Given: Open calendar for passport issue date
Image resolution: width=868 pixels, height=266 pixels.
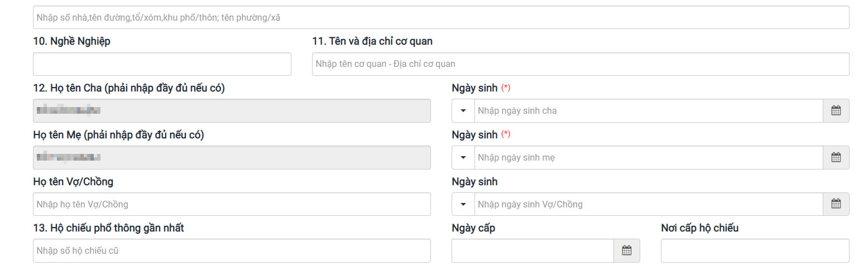Looking at the screenshot, I should coord(626,250).
